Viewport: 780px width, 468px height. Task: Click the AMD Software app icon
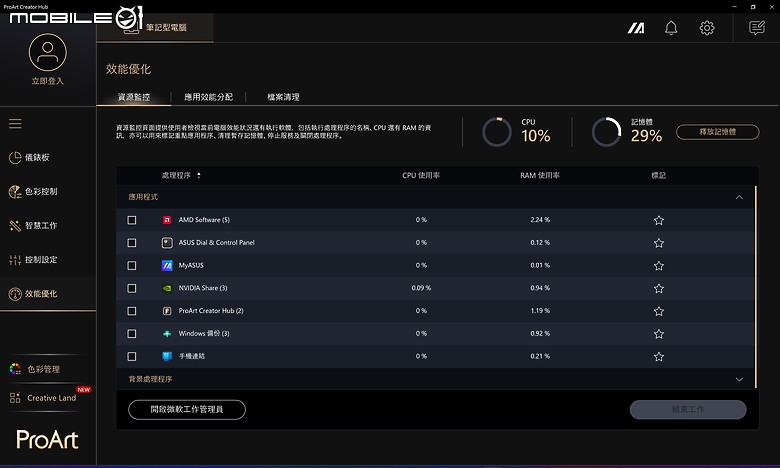pyautogui.click(x=167, y=220)
